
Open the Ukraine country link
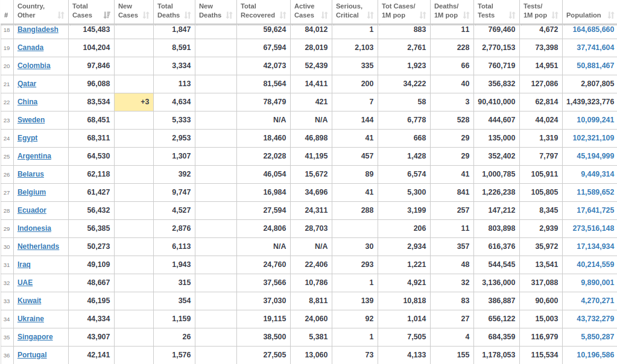[31, 319]
